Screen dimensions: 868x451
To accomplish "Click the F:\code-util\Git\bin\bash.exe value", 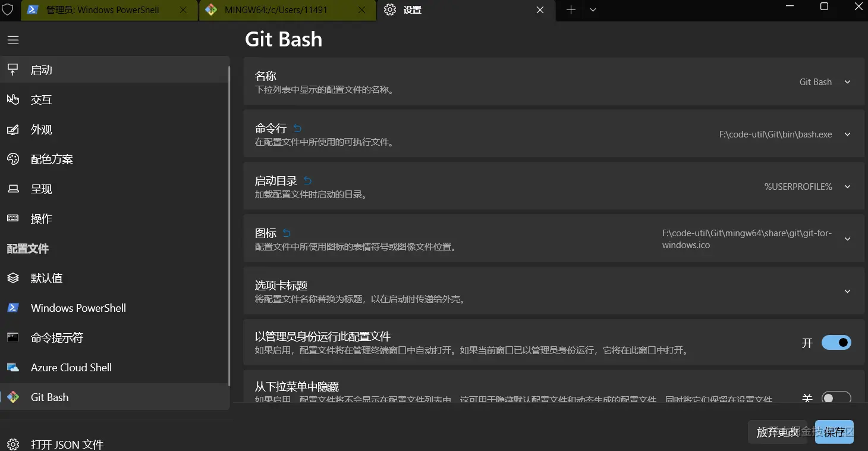I will (x=775, y=134).
